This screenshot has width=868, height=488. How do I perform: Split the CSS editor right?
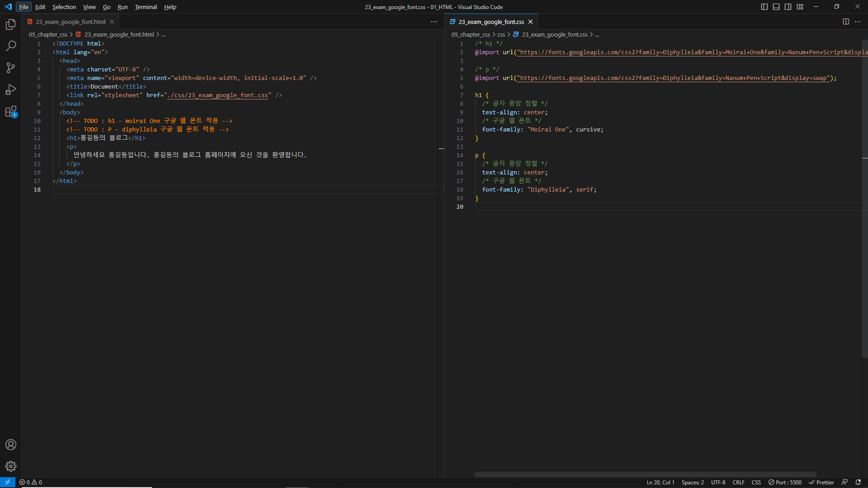pos(846,22)
